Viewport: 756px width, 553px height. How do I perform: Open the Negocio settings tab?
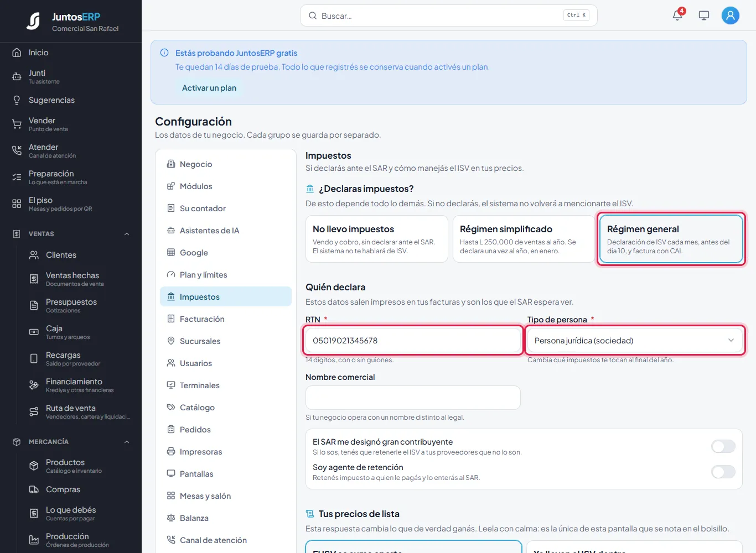(226, 164)
